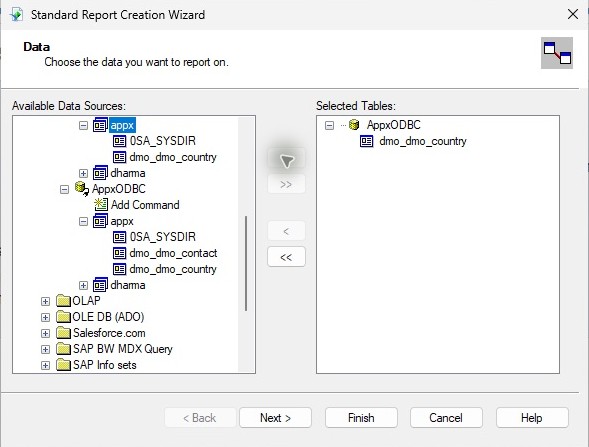
Task: Select dmo_dmo_country above the last dharma
Action: [x=173, y=269]
